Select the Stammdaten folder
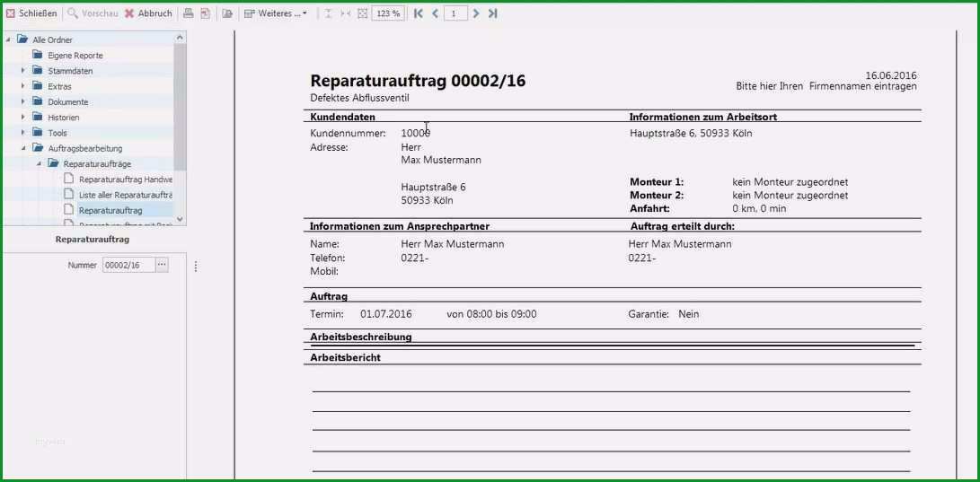 point(70,71)
